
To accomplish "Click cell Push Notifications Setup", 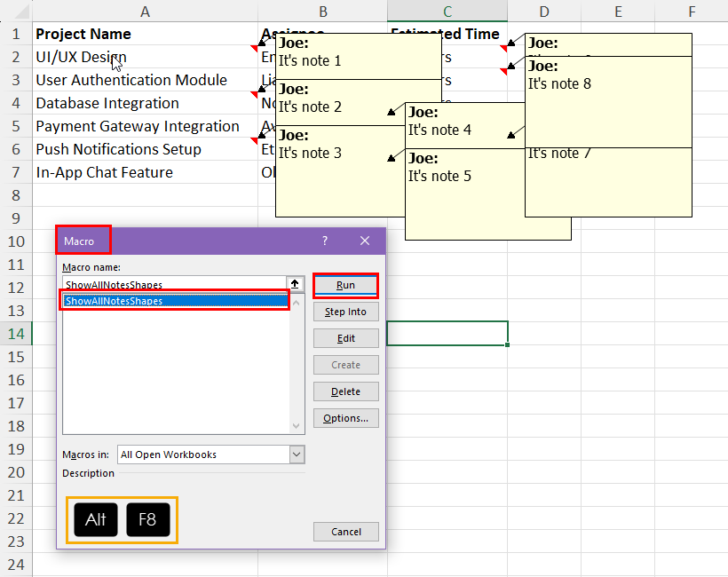I will coord(145,149).
